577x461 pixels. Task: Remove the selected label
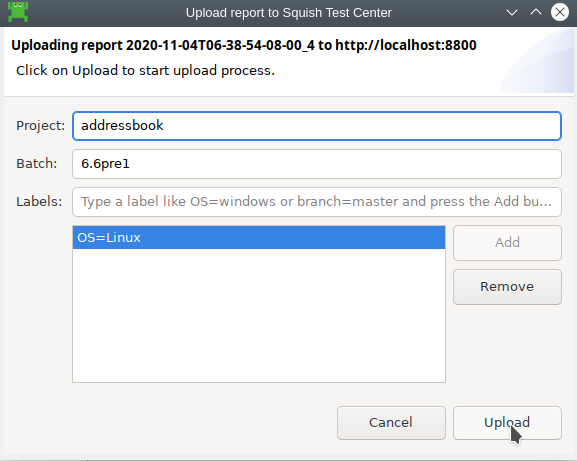[x=507, y=287]
